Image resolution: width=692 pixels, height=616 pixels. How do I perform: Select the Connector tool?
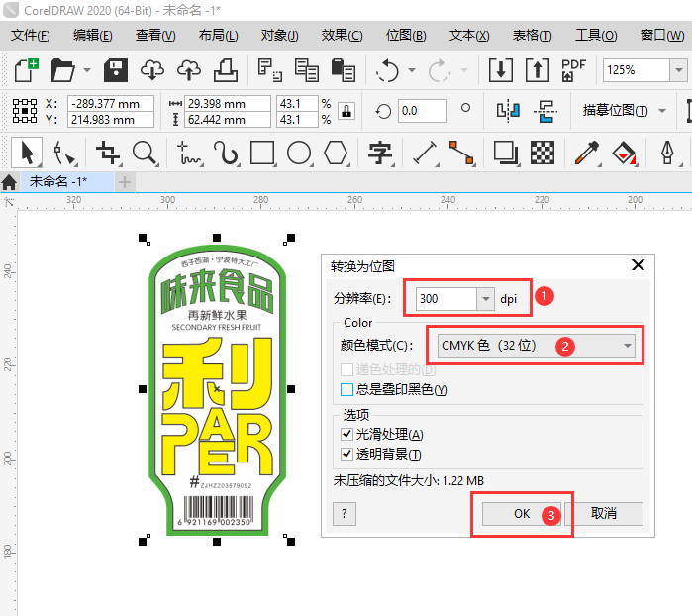[461, 154]
